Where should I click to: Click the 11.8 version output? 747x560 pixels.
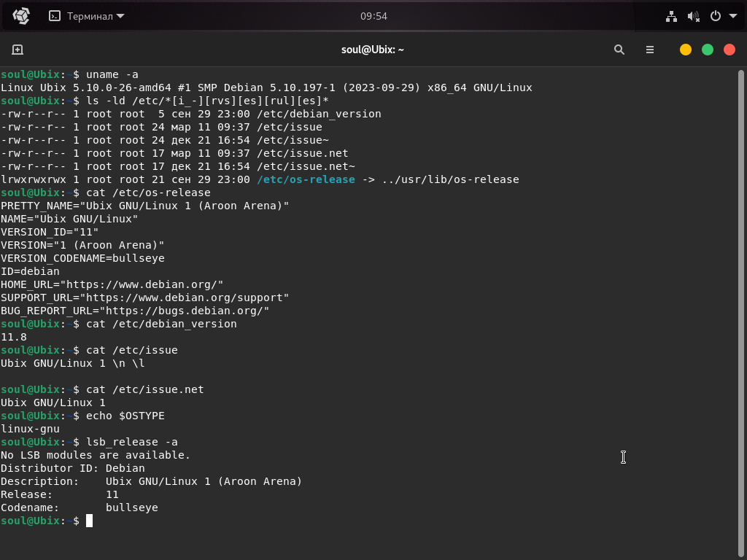[14, 337]
